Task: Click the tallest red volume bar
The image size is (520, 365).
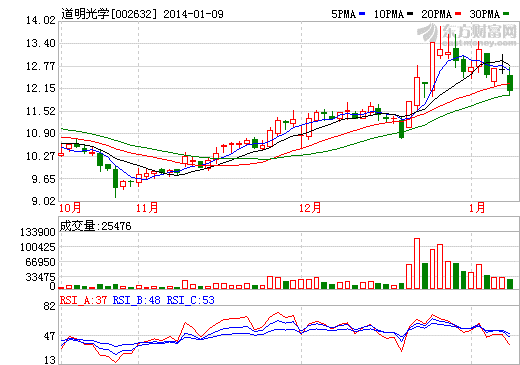Action: [x=417, y=263]
